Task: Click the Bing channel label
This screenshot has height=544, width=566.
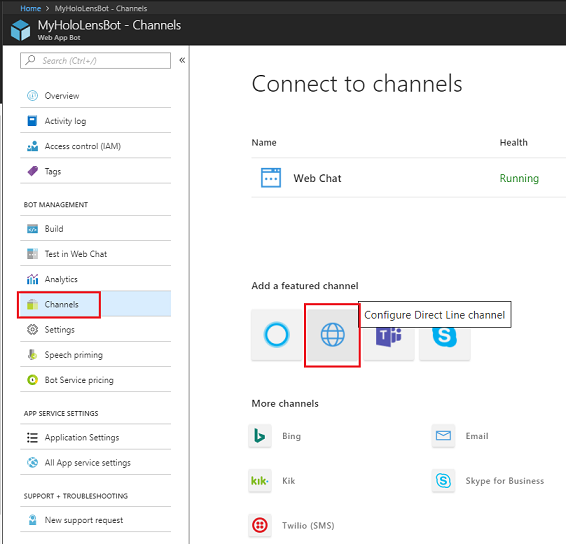Action: point(291,436)
